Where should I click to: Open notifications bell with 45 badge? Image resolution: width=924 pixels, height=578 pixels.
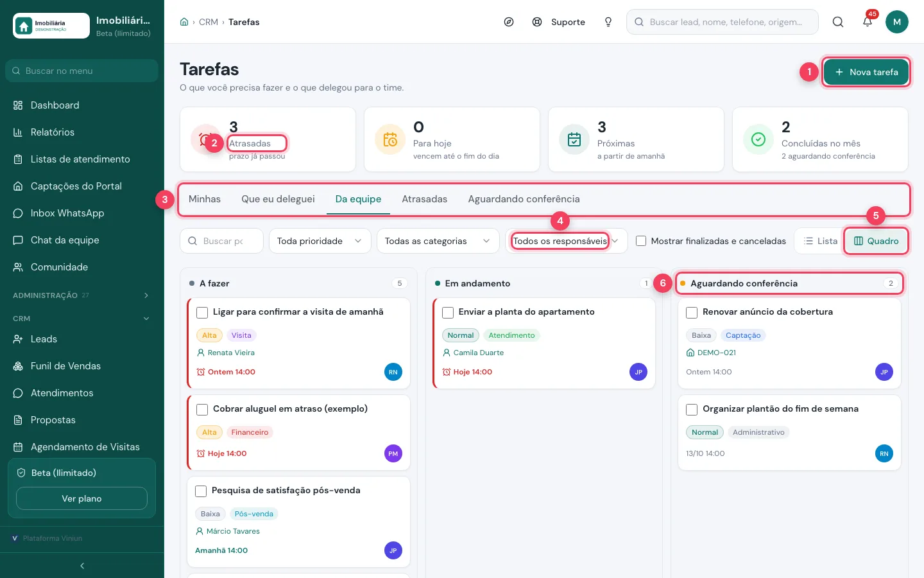click(868, 22)
